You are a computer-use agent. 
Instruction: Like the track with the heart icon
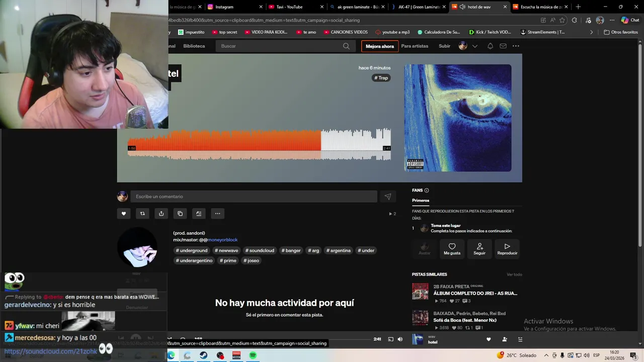pyautogui.click(x=124, y=214)
